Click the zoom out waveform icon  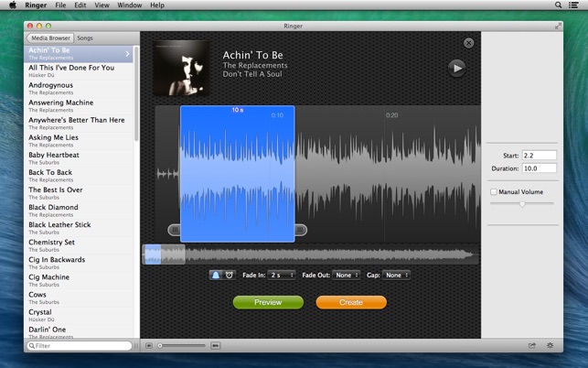pos(149,345)
